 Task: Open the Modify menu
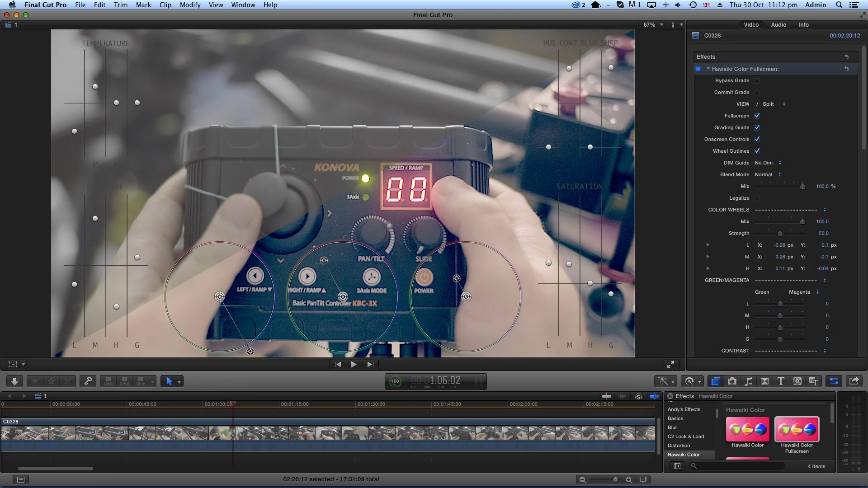coord(190,5)
